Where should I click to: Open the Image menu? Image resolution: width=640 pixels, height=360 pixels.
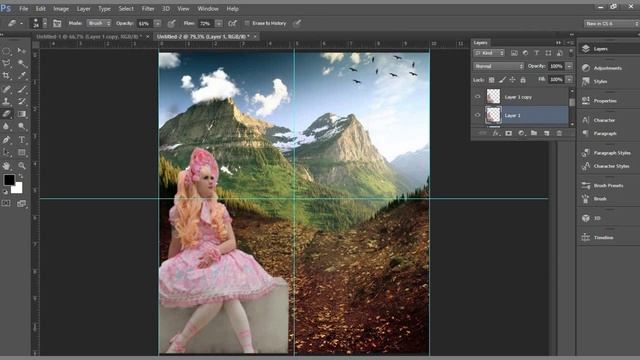61,9
